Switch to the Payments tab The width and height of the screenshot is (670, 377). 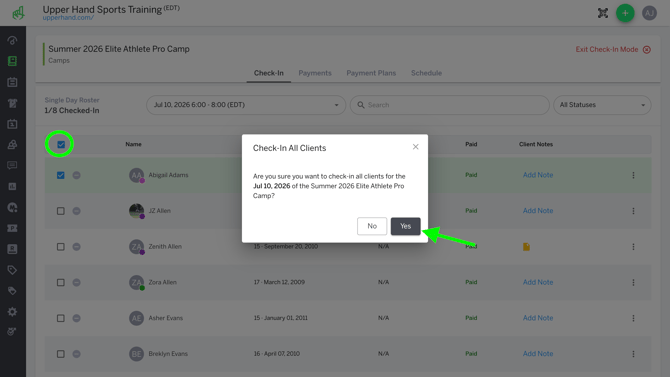coord(315,73)
